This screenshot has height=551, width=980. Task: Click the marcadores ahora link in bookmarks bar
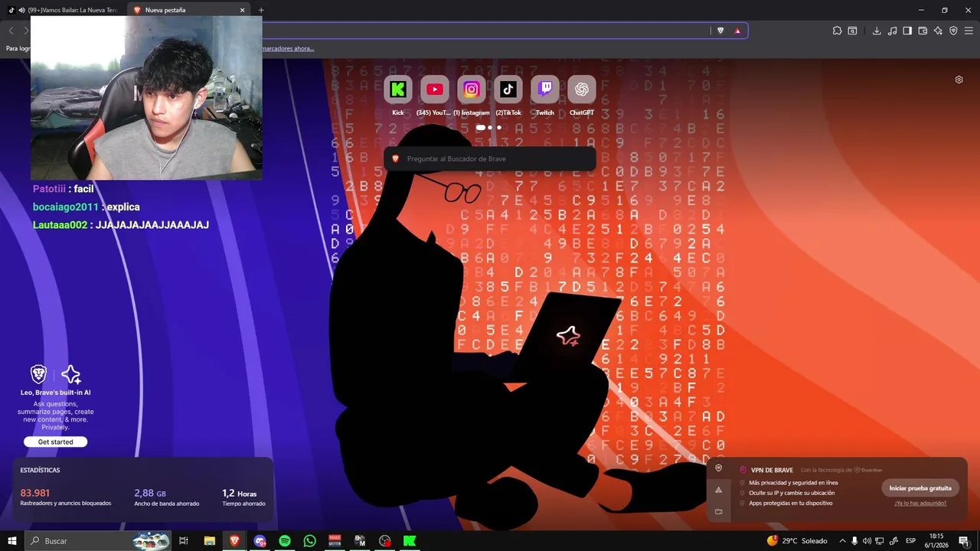(x=288, y=48)
